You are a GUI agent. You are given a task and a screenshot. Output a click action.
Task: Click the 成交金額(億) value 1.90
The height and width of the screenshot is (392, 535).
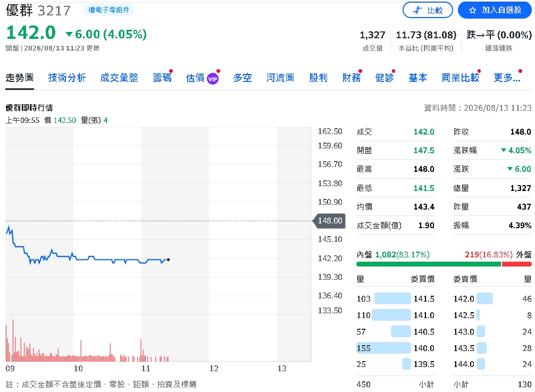[426, 226]
